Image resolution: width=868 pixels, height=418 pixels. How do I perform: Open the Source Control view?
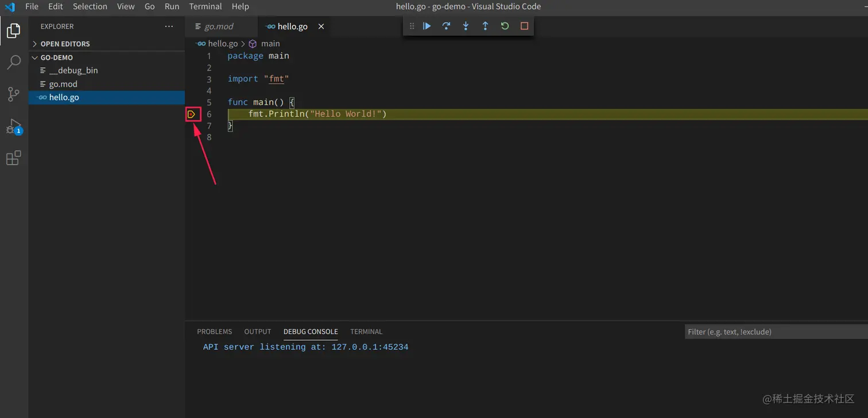point(14,94)
